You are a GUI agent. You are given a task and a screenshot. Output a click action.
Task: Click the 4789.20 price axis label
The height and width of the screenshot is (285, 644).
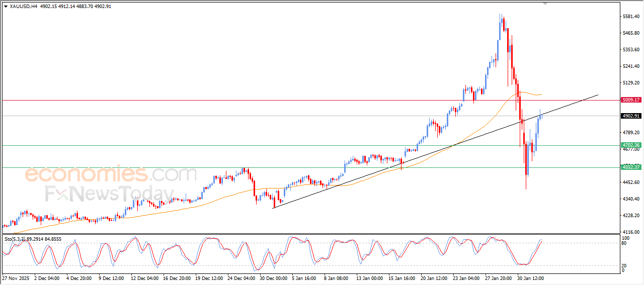click(x=631, y=133)
